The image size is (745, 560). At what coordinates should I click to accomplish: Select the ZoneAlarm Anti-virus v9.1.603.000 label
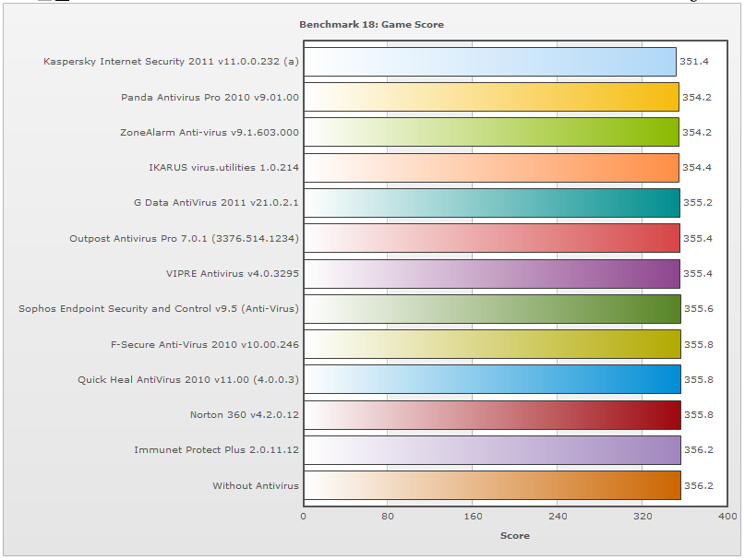point(210,133)
